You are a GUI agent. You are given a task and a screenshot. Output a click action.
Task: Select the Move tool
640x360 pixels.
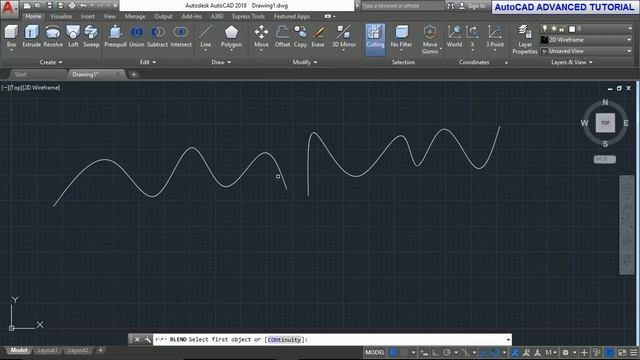click(261, 36)
